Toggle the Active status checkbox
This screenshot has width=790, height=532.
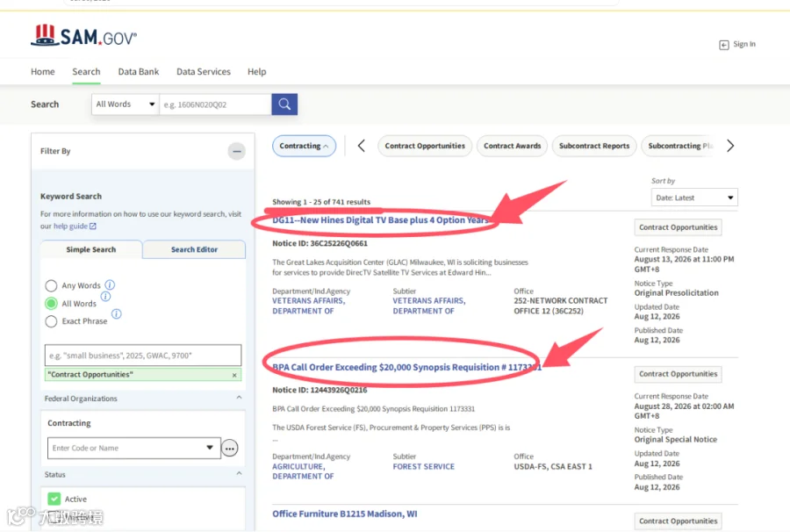pos(54,499)
